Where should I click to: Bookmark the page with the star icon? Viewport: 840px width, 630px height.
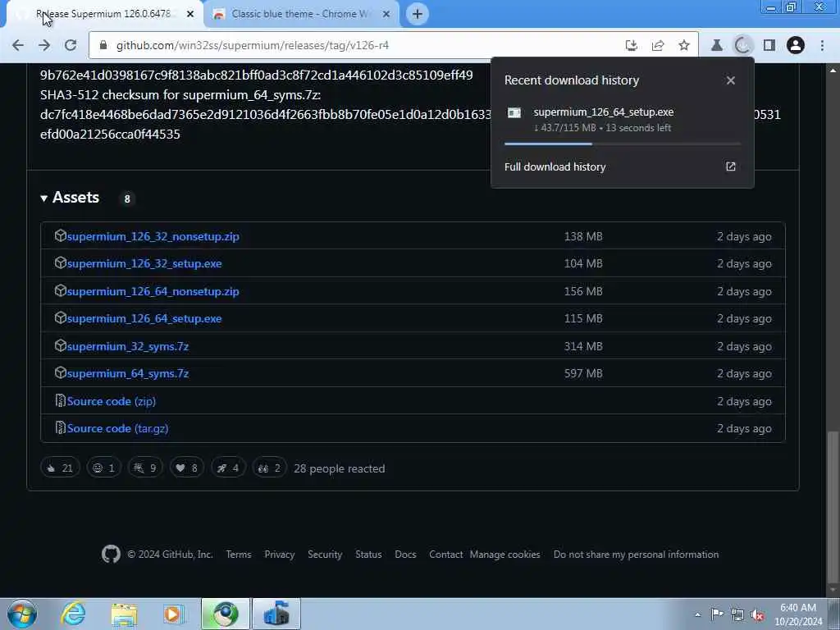(x=684, y=46)
